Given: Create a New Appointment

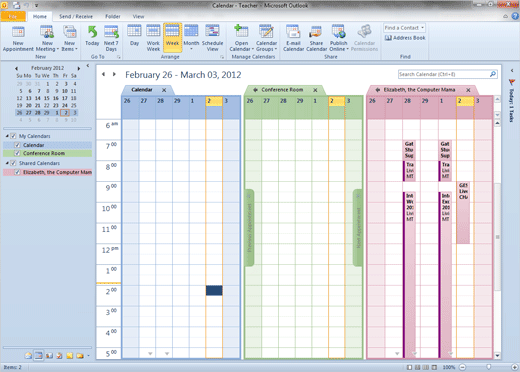Looking at the screenshot, I should tap(18, 39).
